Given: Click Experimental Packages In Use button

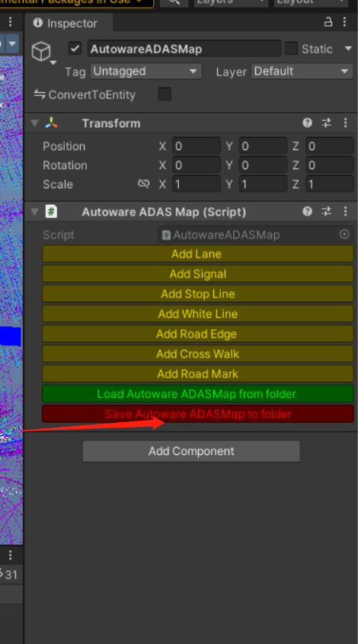Looking at the screenshot, I should click(77, 2).
